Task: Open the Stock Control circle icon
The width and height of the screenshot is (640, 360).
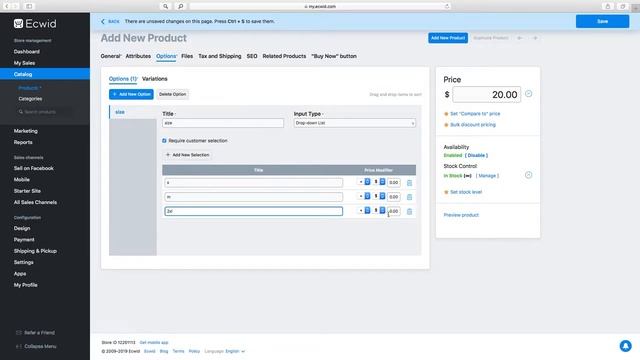Action: (x=529, y=175)
